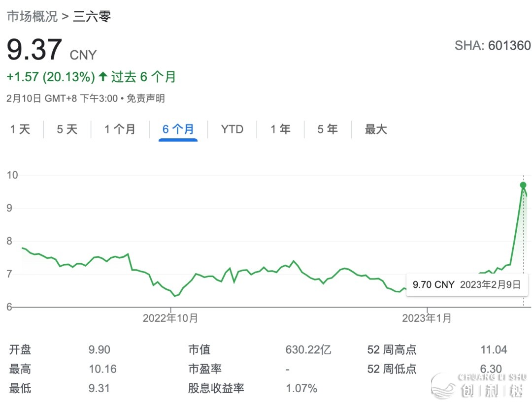Click the SHA: 601360 ticker label

coord(492,46)
